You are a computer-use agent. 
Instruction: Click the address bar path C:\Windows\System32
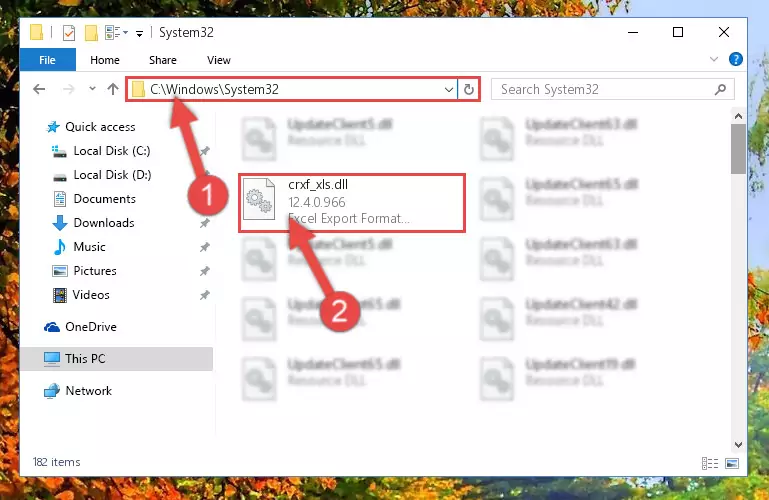[x=214, y=89]
